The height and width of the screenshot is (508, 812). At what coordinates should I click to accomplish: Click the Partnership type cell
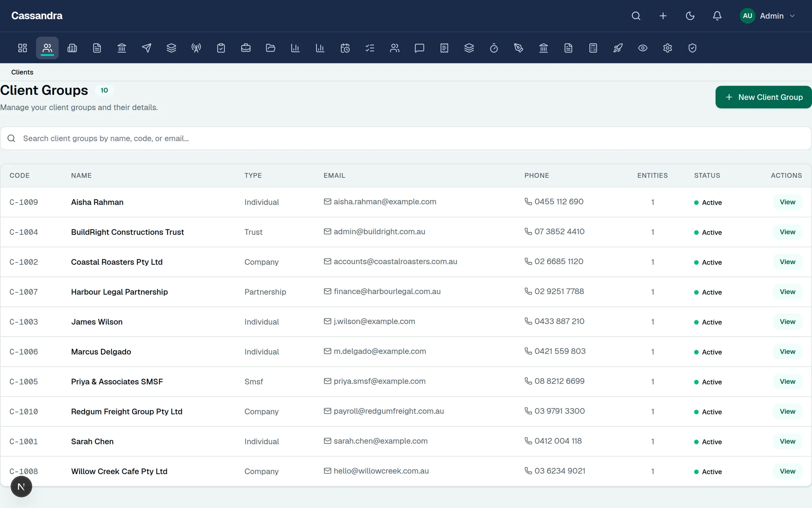coord(265,292)
